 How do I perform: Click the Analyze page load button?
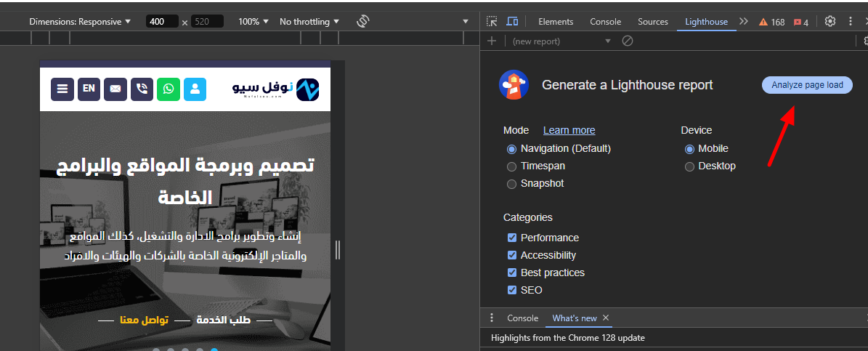pyautogui.click(x=807, y=85)
